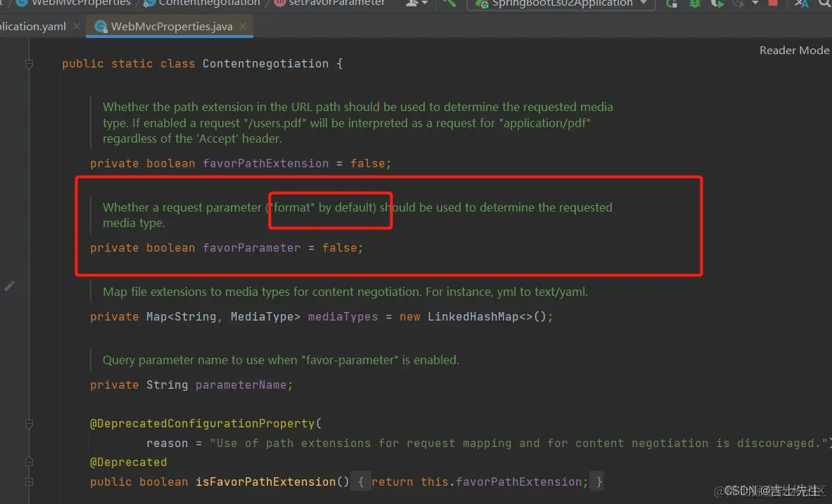Image resolution: width=832 pixels, height=504 pixels.
Task: Click the red Stop button
Action: 773,3
